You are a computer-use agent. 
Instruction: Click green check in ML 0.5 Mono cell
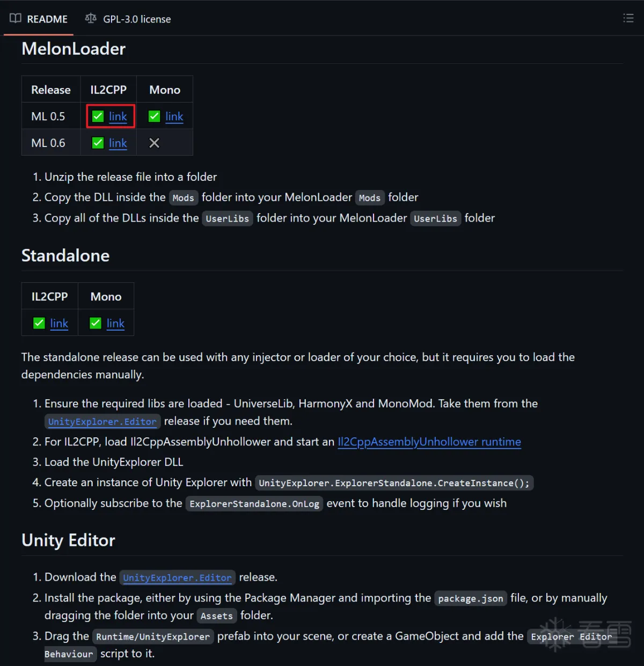click(x=154, y=116)
